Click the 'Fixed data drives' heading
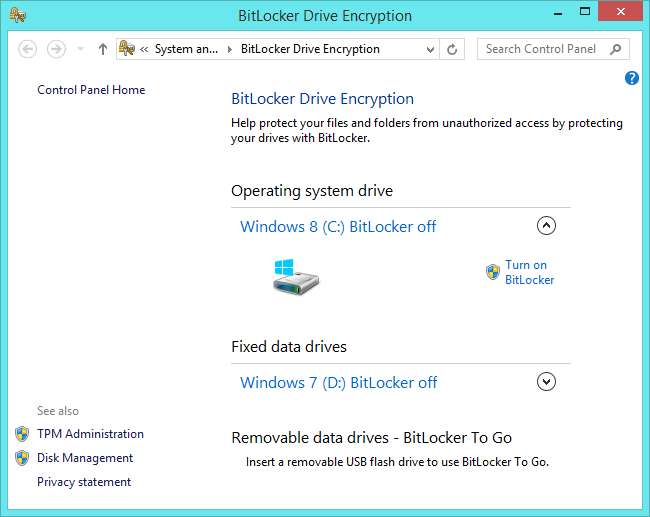The width and height of the screenshot is (650, 517). tap(289, 347)
